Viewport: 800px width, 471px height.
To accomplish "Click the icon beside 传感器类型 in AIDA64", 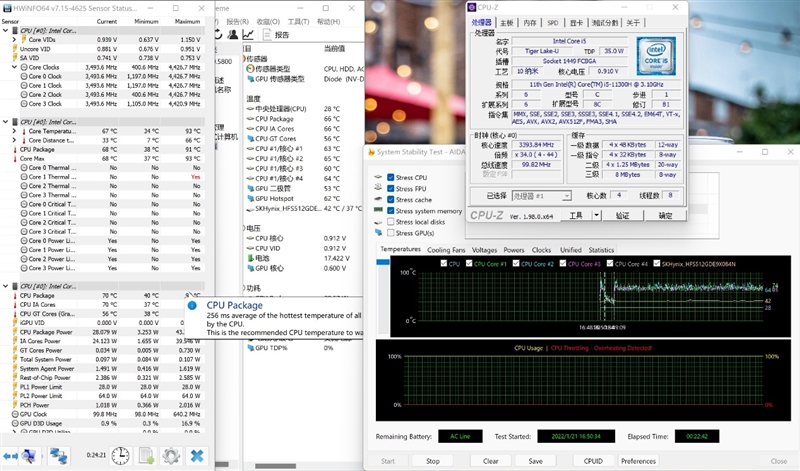I will tap(250, 69).
